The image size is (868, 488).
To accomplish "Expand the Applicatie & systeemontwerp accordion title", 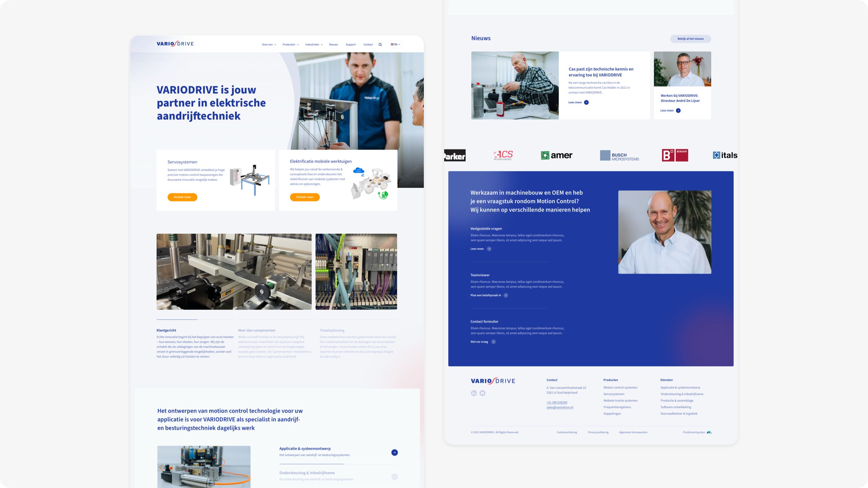I will (305, 448).
